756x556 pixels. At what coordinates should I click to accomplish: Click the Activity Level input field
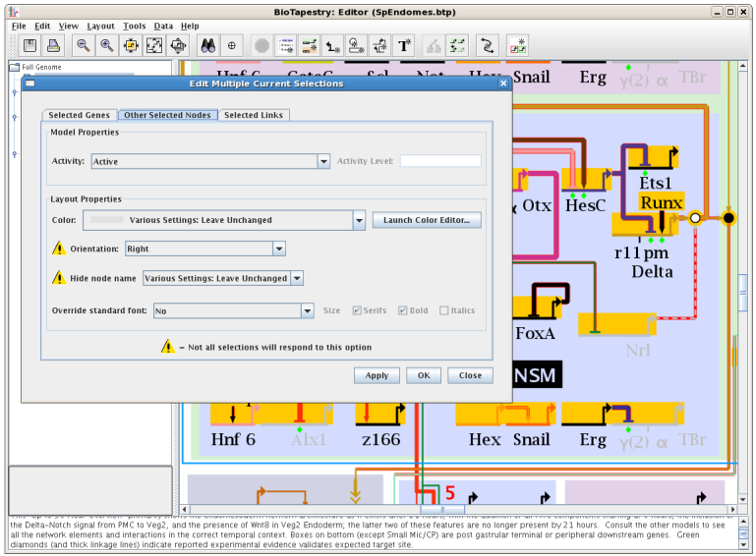(439, 161)
